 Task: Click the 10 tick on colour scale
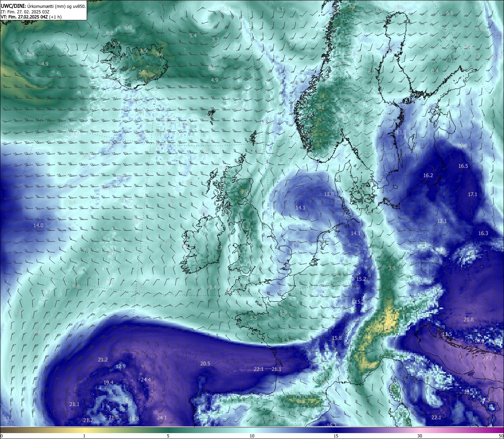[252, 436]
